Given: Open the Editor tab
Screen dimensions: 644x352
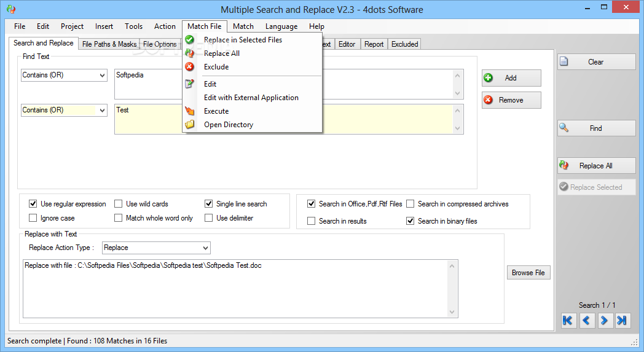Looking at the screenshot, I should [347, 44].
